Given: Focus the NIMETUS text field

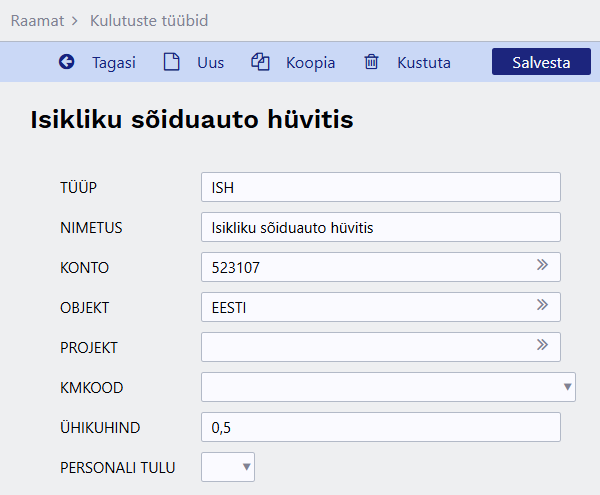Looking at the screenshot, I should (380, 227).
